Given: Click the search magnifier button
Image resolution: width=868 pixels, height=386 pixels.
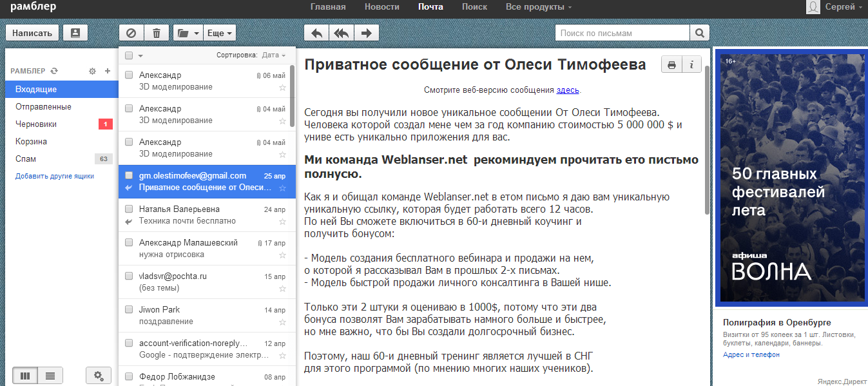Looking at the screenshot, I should click(699, 33).
